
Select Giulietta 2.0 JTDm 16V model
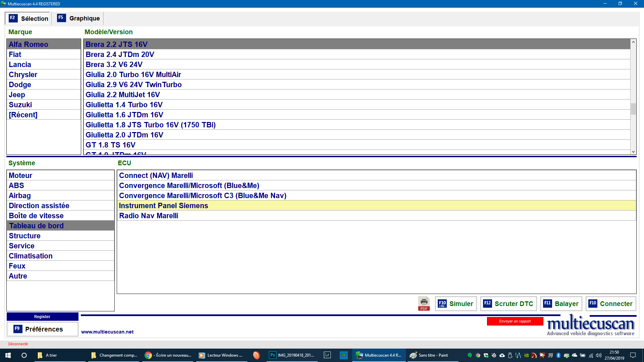click(x=124, y=135)
